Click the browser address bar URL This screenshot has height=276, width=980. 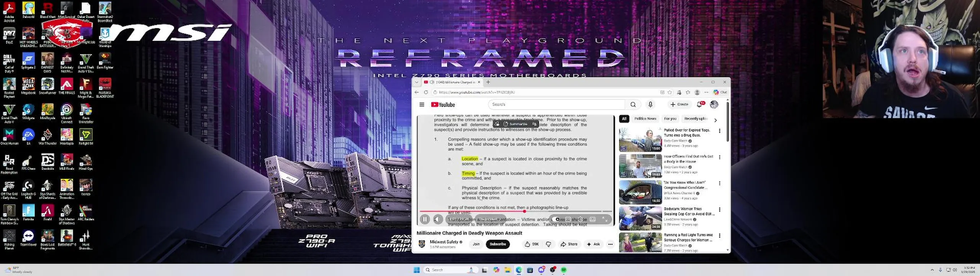tap(477, 92)
